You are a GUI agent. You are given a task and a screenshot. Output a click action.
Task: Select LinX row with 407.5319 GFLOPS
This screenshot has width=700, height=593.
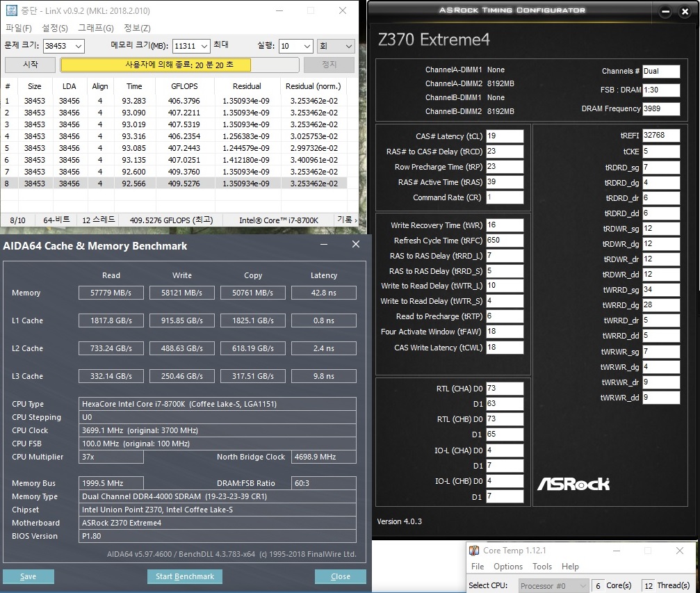(173, 124)
